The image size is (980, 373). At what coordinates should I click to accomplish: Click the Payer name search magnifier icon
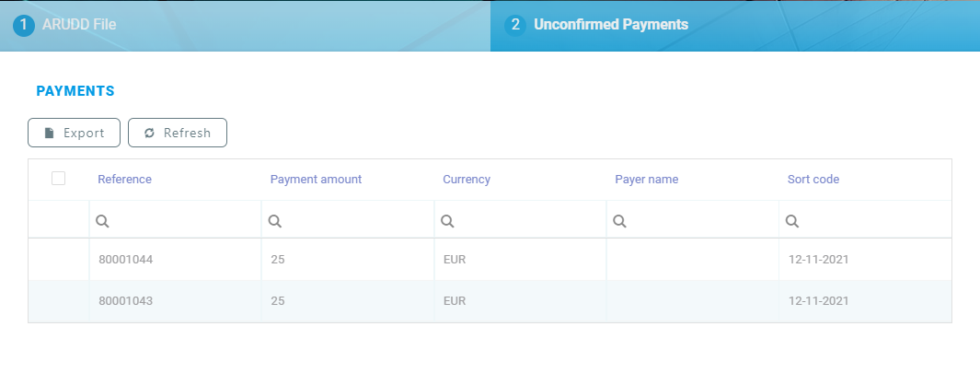click(x=619, y=221)
